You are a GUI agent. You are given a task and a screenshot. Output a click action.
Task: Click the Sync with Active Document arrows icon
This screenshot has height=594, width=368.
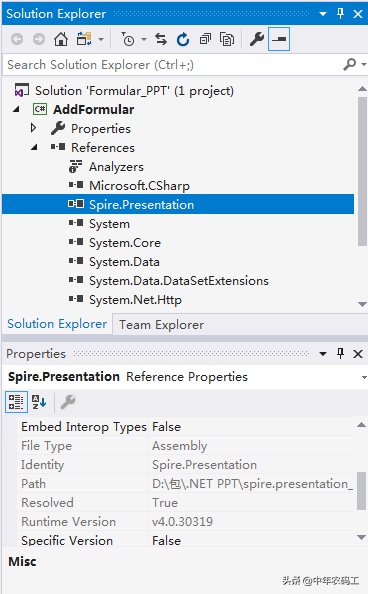[x=161, y=39]
